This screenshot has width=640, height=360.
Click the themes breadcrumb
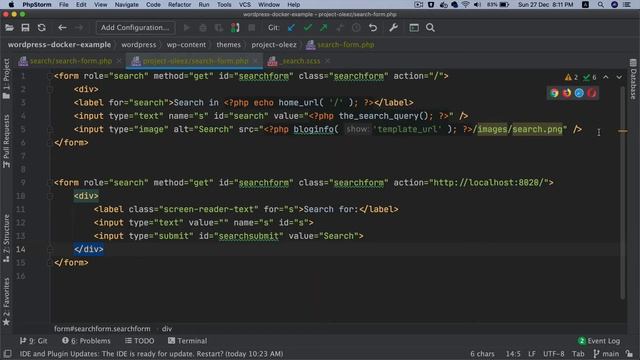[229, 45]
